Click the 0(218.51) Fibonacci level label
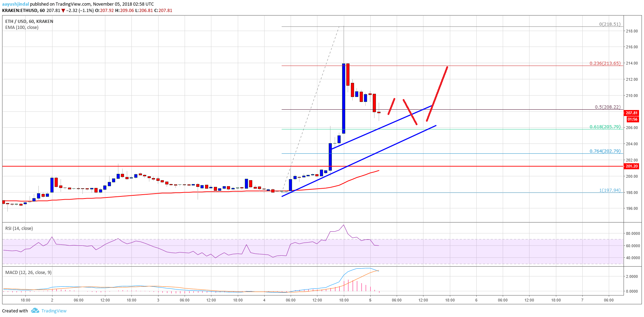Screen dimensions: 644x317 610,24
